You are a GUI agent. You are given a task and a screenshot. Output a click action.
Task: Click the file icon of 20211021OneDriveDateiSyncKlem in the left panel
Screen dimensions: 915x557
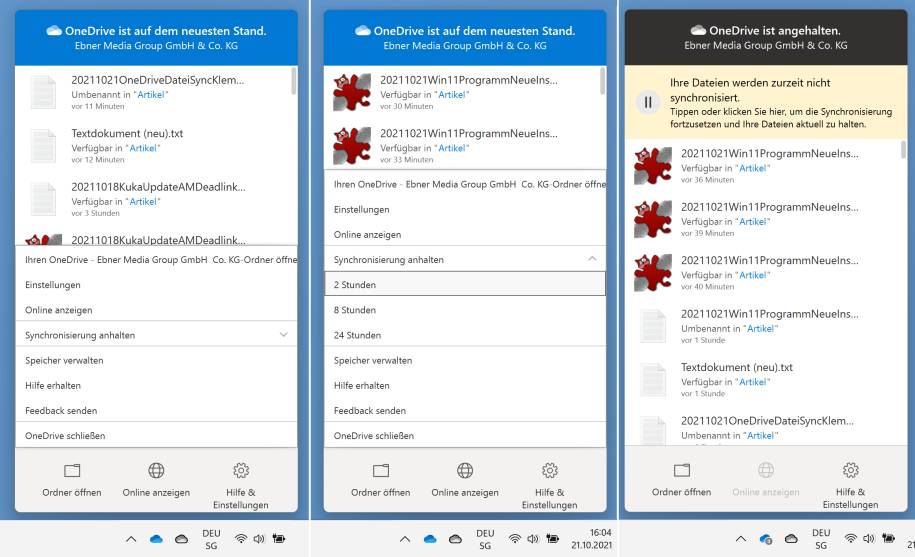[x=44, y=92]
